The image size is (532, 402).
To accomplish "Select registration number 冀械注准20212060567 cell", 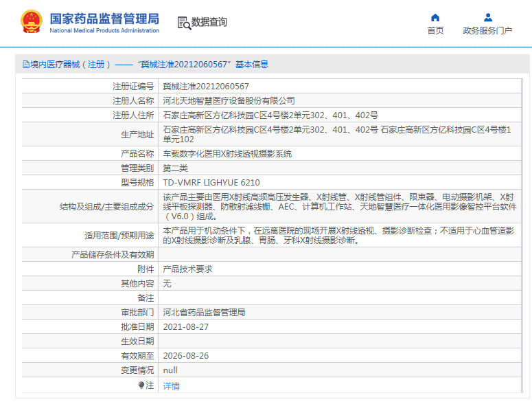I will (x=206, y=86).
